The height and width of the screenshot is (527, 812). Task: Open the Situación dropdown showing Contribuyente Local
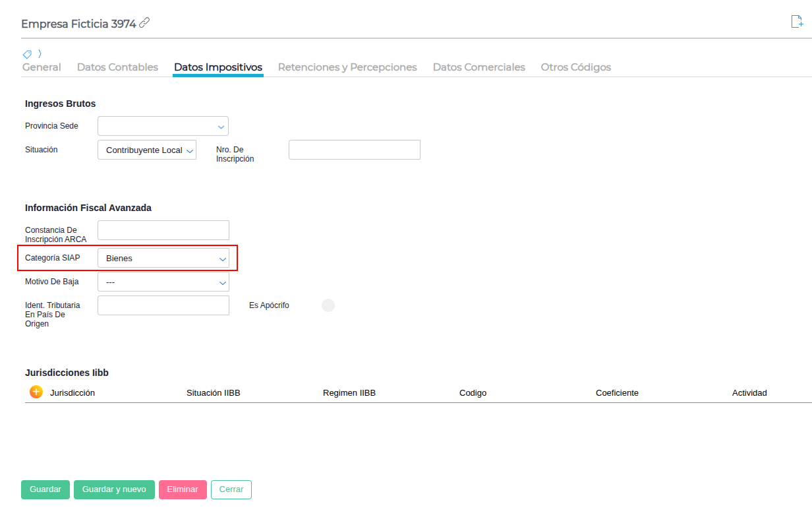coord(147,150)
